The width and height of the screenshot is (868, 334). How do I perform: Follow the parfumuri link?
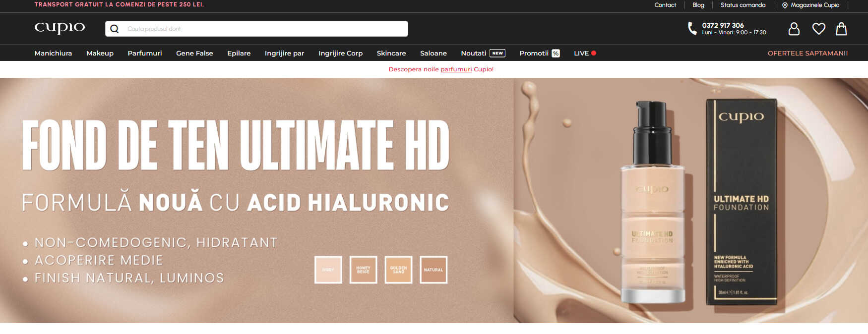click(456, 69)
